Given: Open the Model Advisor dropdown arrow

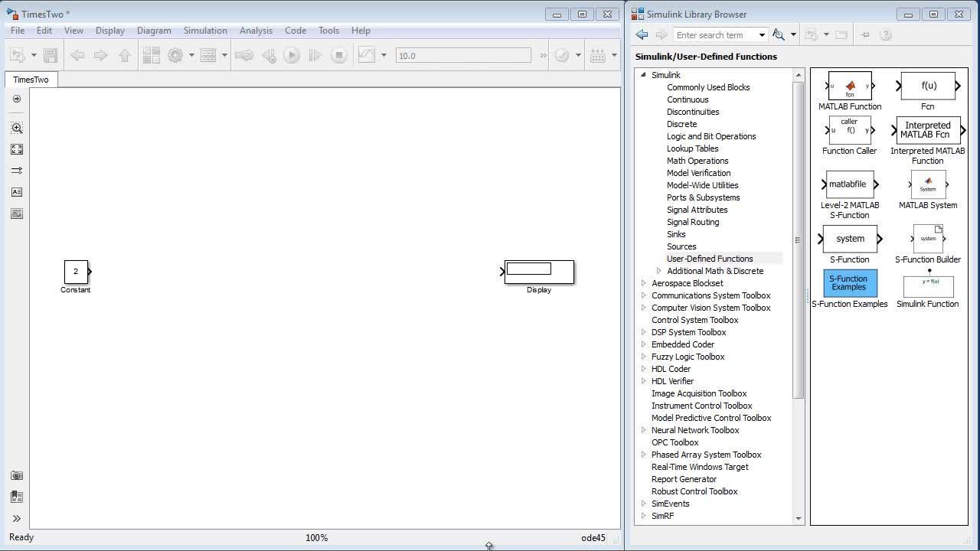Looking at the screenshot, I should coord(578,55).
